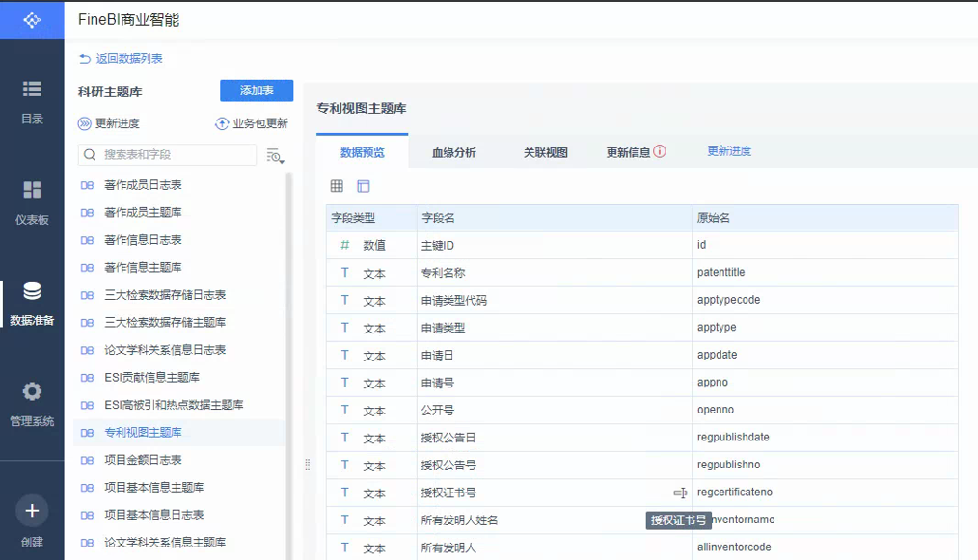Switch to table grid view icon

pyautogui.click(x=337, y=186)
